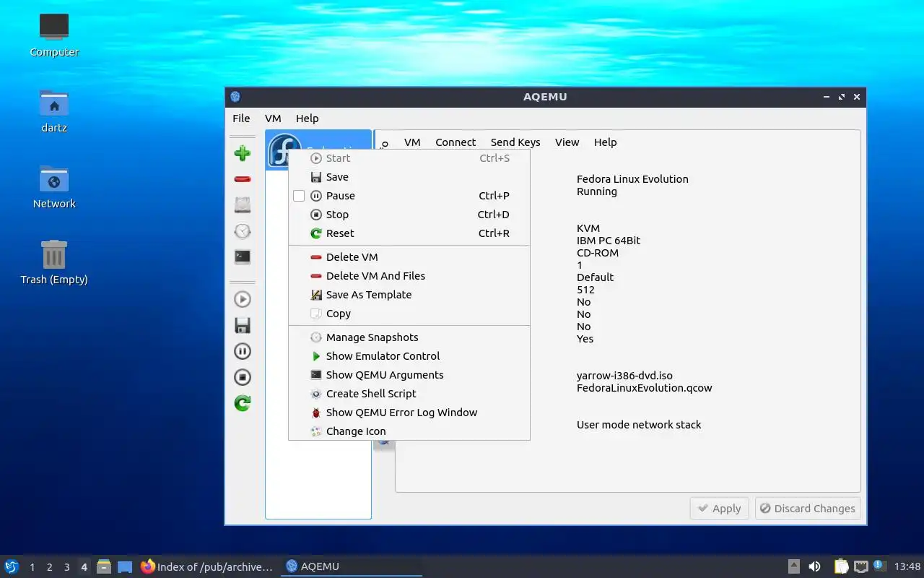
Task: Click the Pause icon in left toolbar
Action: [x=243, y=351]
